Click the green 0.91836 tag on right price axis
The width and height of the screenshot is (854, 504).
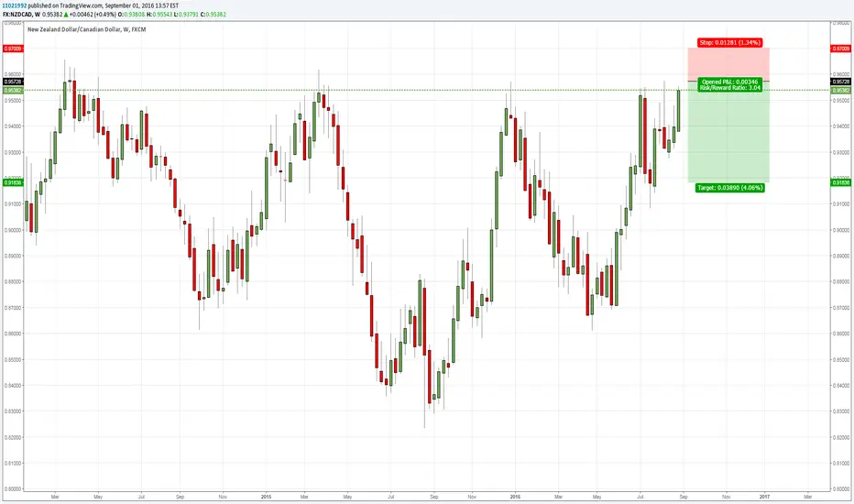click(x=840, y=182)
